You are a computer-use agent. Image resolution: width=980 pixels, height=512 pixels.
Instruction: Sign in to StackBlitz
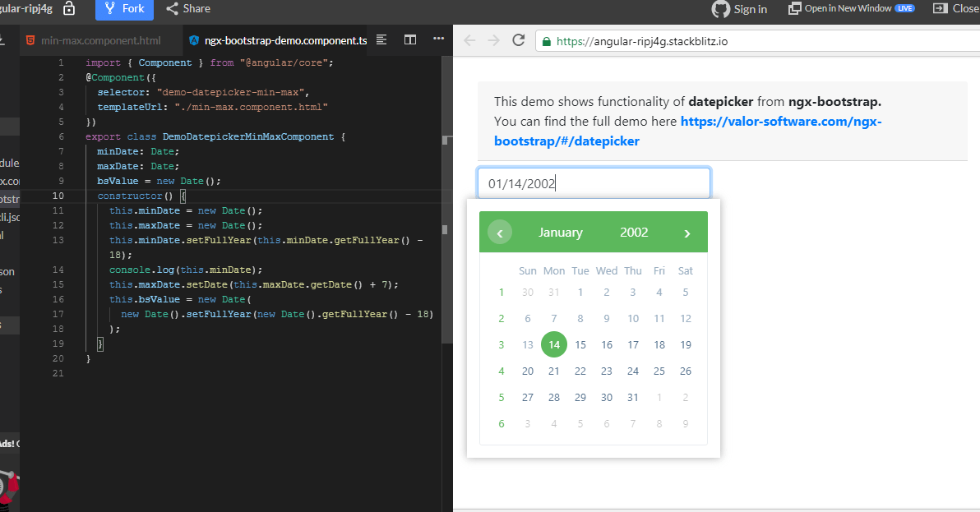click(739, 9)
